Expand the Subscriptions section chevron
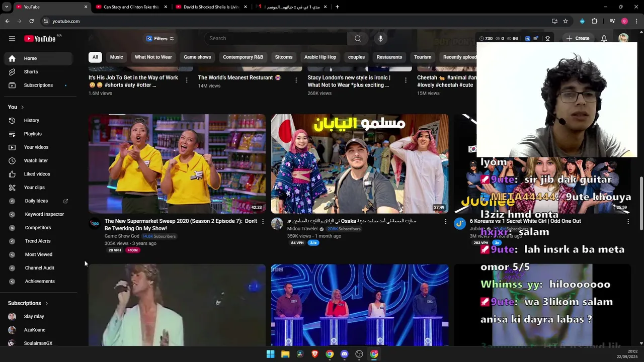Viewport: 644px width, 362px height. [x=46, y=303]
